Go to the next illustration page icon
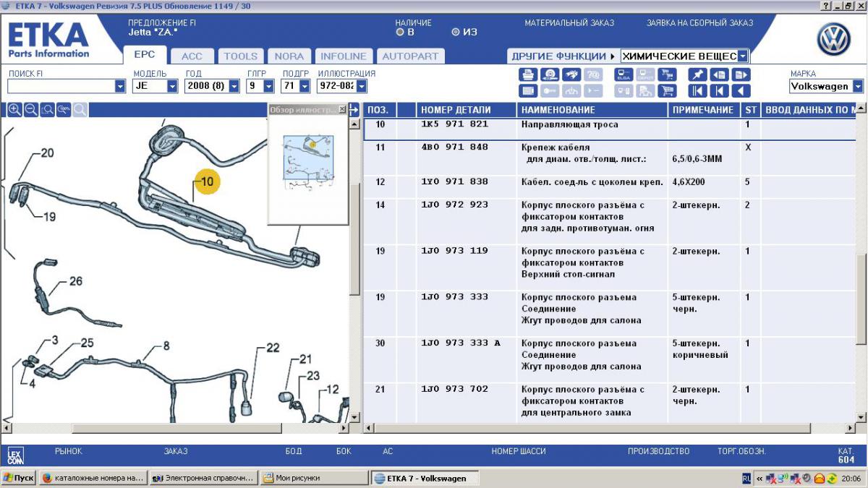 point(741,74)
